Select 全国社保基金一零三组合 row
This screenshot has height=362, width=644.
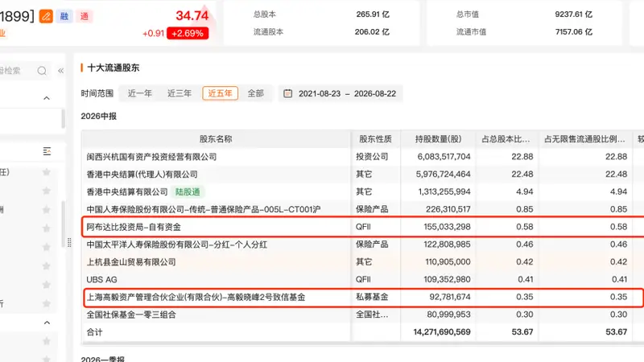coord(363,315)
